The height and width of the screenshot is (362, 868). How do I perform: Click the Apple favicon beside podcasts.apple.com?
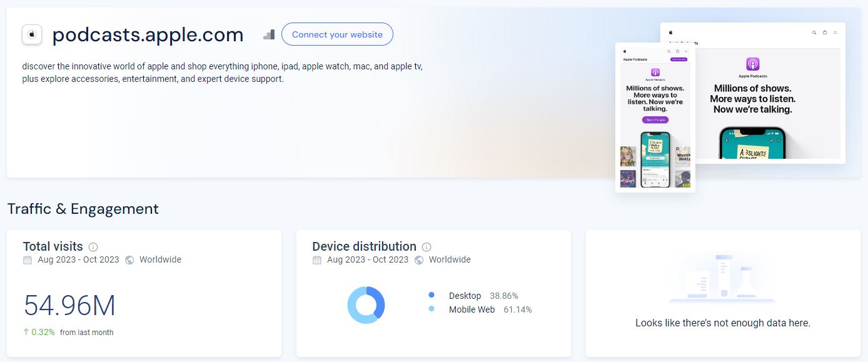(32, 34)
